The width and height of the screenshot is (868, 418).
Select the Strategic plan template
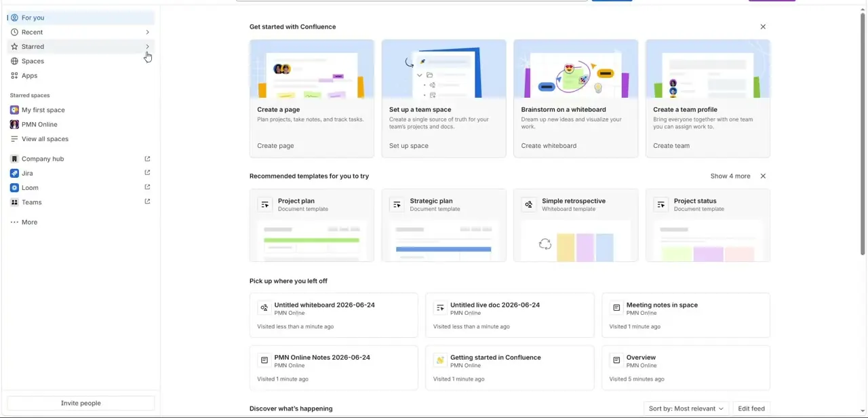point(443,225)
